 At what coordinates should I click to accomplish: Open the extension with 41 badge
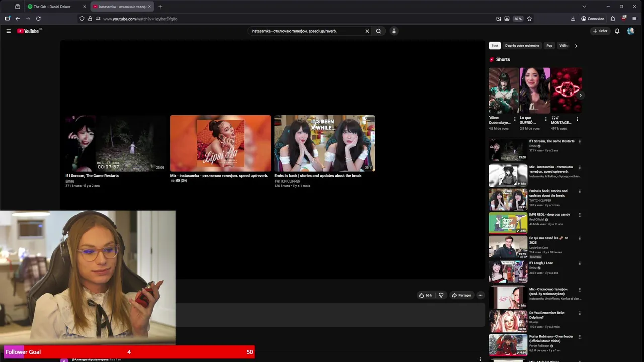pos(624,18)
